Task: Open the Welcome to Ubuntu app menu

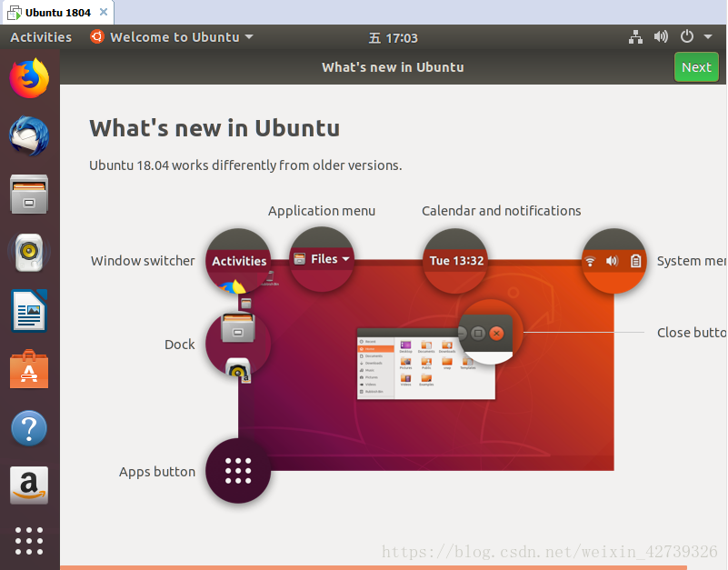Action: pyautogui.click(x=172, y=37)
